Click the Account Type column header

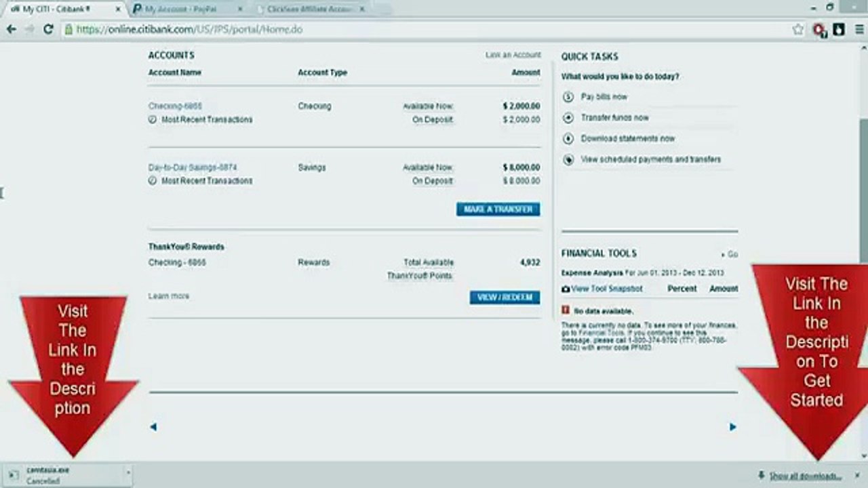point(323,73)
